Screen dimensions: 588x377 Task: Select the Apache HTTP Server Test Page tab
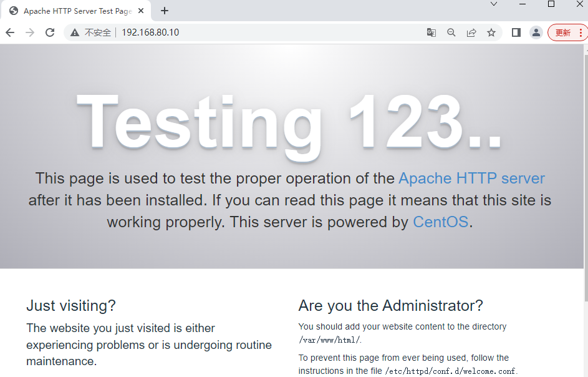coord(77,11)
